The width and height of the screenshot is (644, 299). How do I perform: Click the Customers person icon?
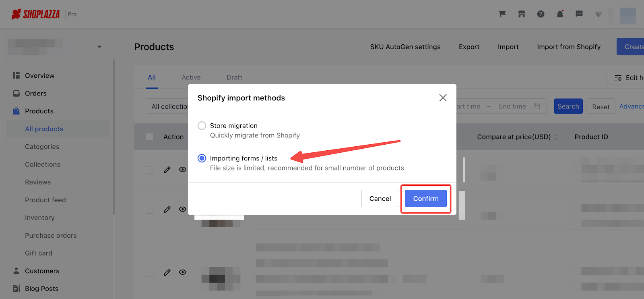click(x=16, y=271)
